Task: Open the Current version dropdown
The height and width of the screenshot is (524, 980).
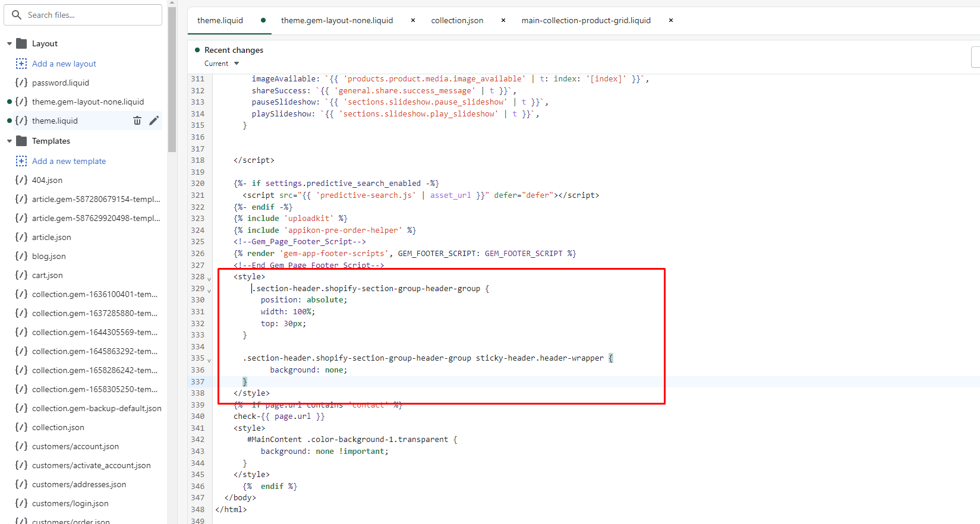Action: click(222, 64)
